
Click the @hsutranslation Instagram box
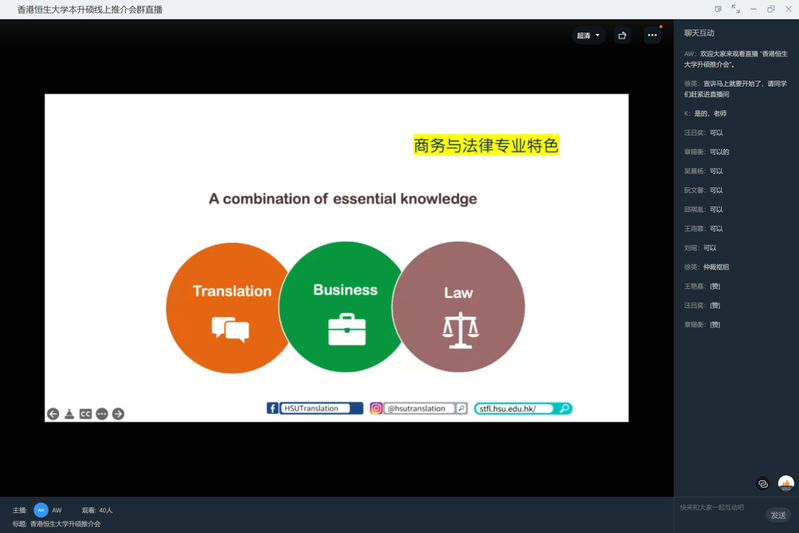pyautogui.click(x=418, y=408)
